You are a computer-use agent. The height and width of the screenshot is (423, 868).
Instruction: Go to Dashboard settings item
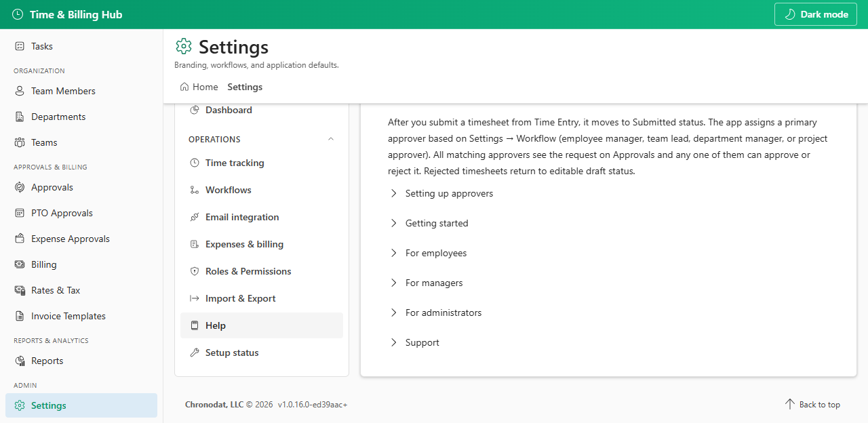click(x=262, y=110)
